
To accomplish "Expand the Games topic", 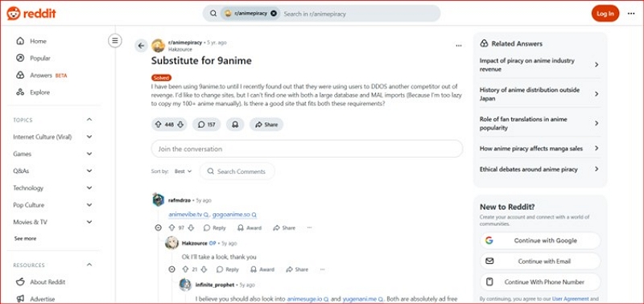I will click(52, 154).
